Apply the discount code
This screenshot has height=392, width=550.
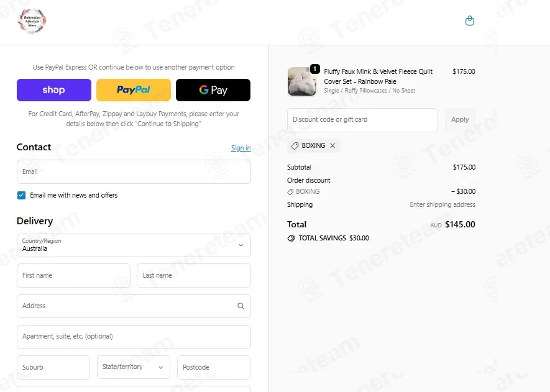460,120
